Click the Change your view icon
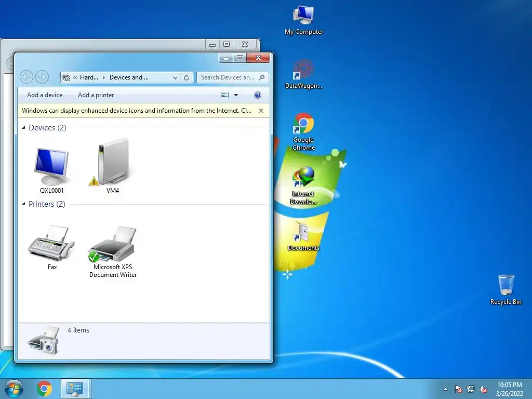Screen dimensions: 532x399 (x=225, y=95)
